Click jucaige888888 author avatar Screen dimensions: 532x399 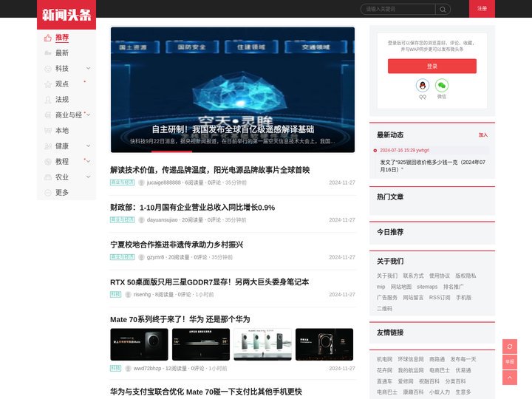141,183
